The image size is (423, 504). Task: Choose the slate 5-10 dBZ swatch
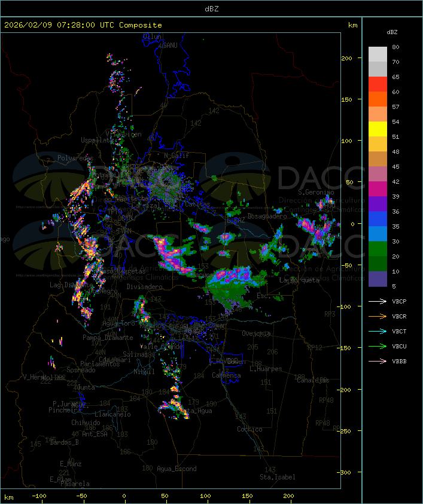378,279
